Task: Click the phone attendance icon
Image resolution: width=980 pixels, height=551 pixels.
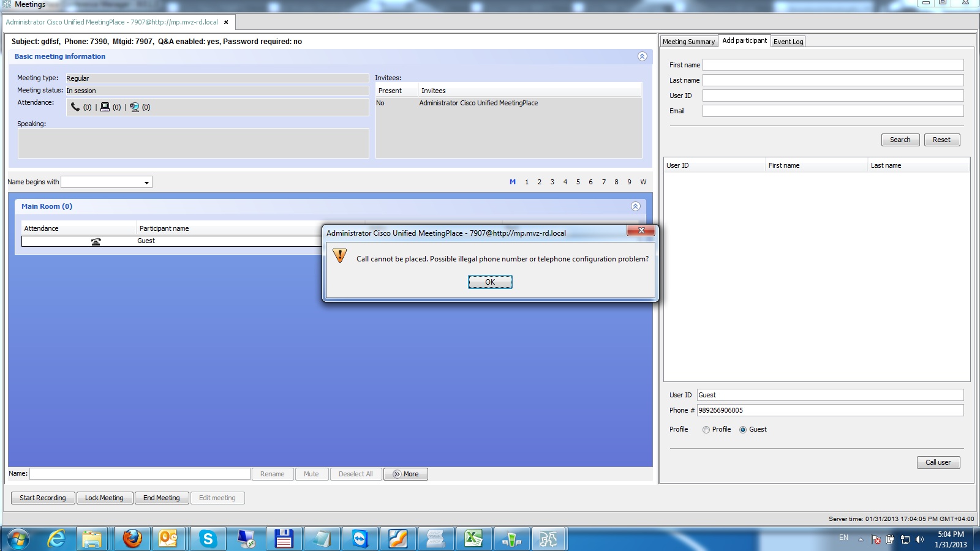Action: (x=75, y=107)
